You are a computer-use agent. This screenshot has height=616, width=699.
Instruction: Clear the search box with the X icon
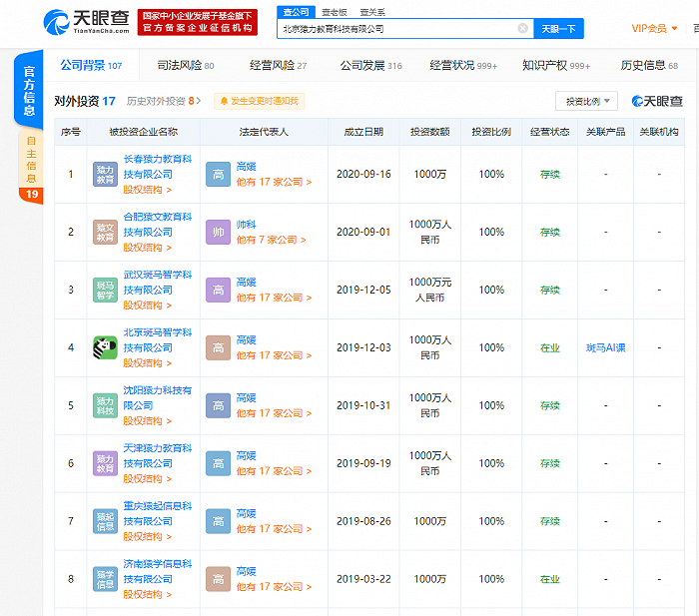click(522, 29)
